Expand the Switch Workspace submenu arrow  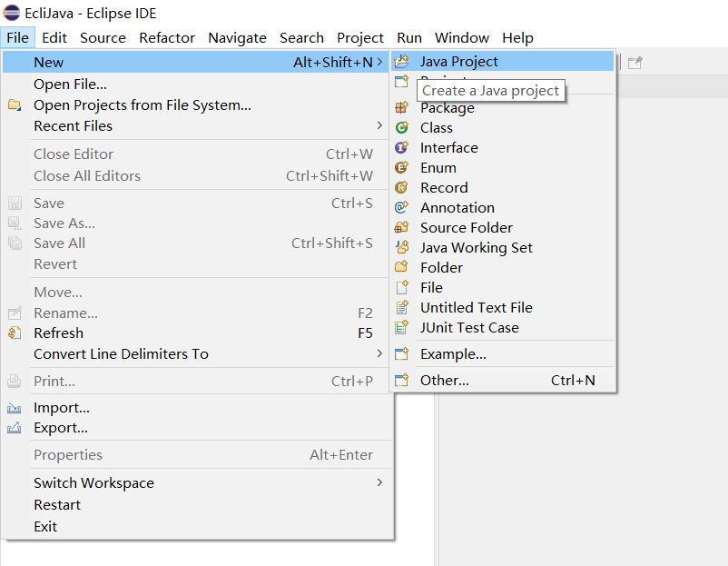tap(379, 482)
